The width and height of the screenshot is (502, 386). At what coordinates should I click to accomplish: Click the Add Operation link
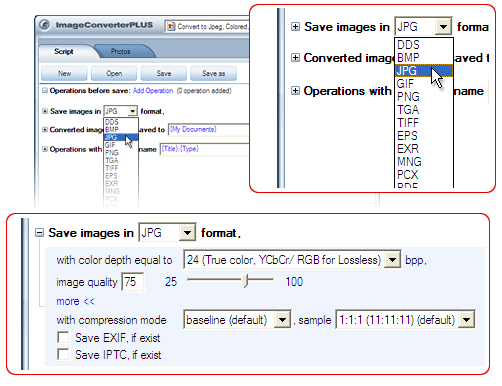[x=153, y=91]
